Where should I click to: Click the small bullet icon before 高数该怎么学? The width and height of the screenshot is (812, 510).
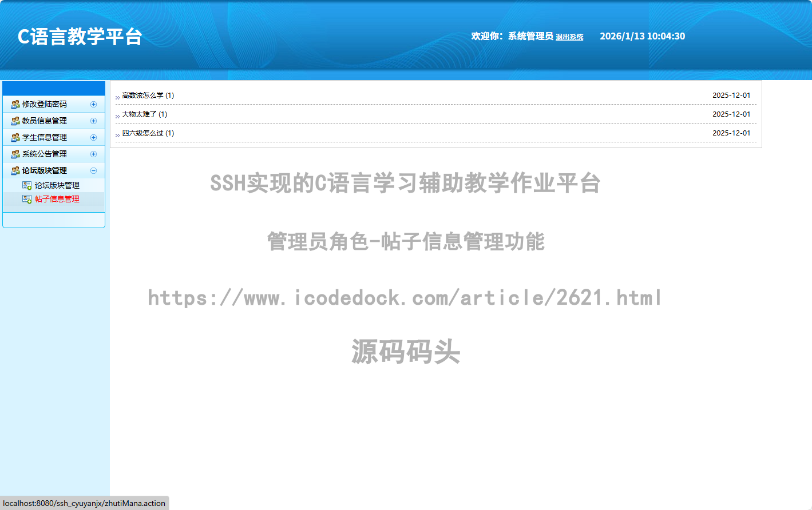[x=117, y=97]
